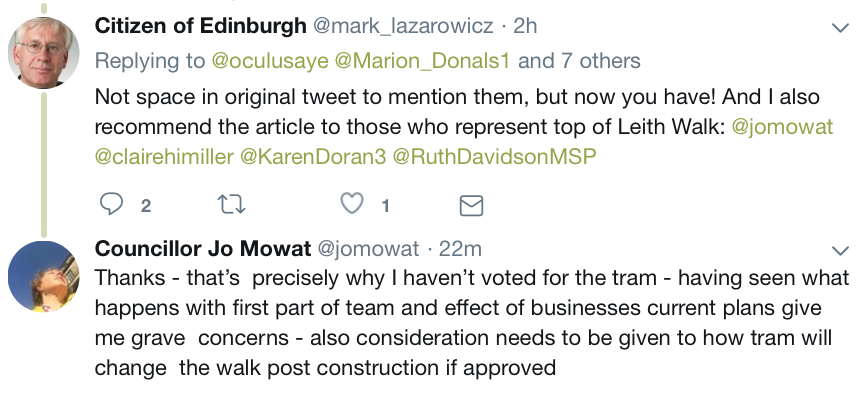
Task: Send tweet via the envelope message icon
Action: point(471,205)
